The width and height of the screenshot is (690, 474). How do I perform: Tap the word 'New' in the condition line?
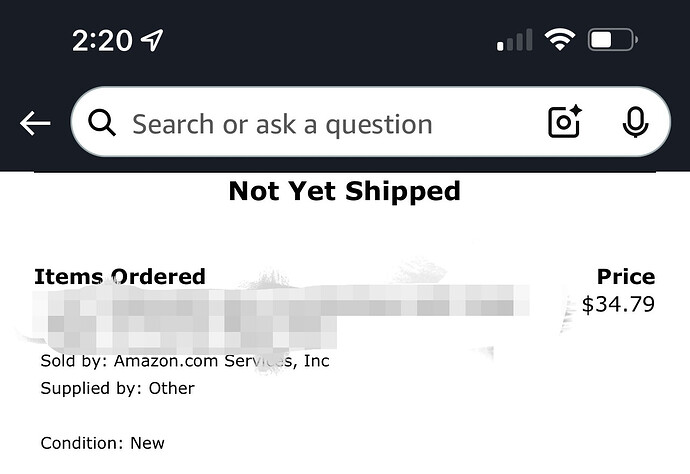[147, 443]
